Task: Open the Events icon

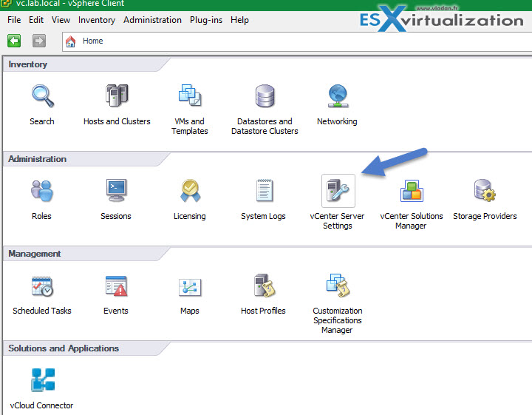Action: pos(117,286)
